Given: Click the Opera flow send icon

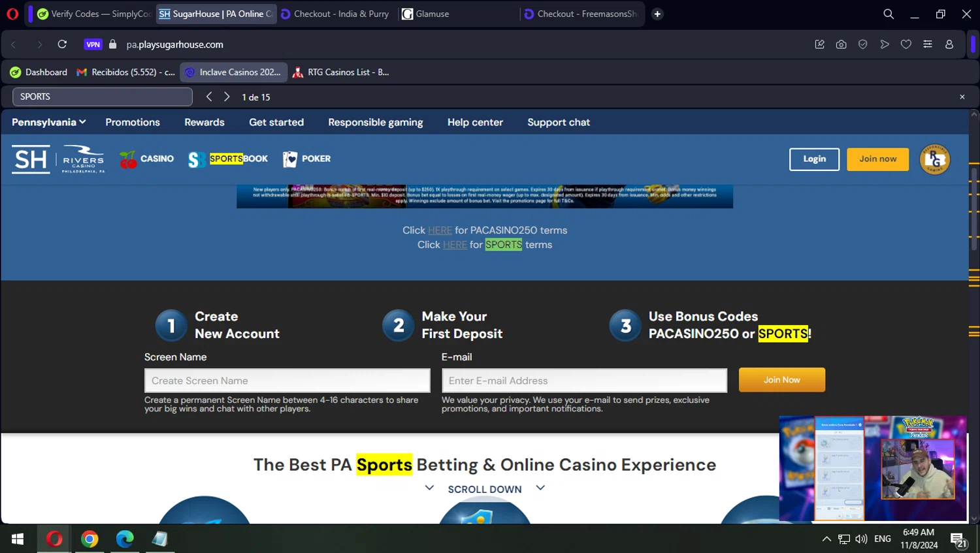Looking at the screenshot, I should coord(885,44).
